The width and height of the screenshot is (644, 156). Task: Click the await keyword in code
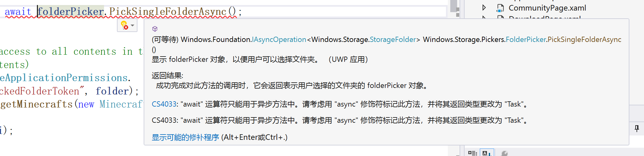[x=18, y=12]
